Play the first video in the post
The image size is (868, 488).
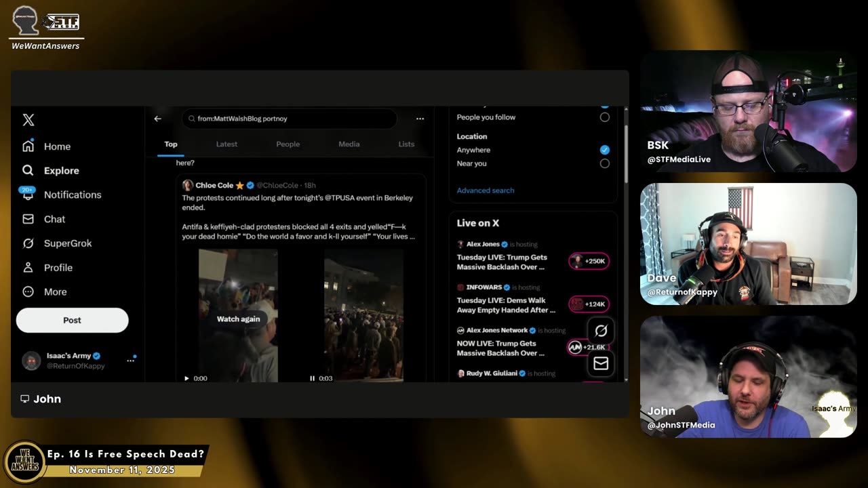point(186,378)
